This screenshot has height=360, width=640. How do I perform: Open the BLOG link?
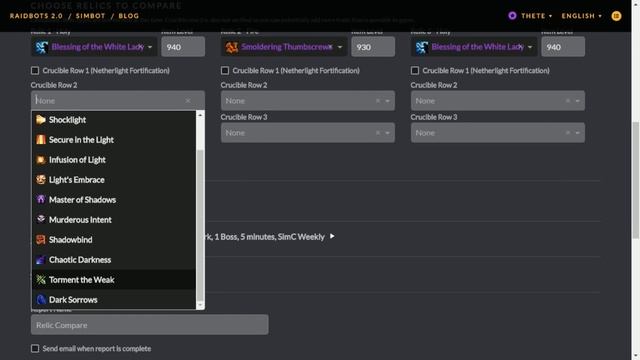(129, 16)
